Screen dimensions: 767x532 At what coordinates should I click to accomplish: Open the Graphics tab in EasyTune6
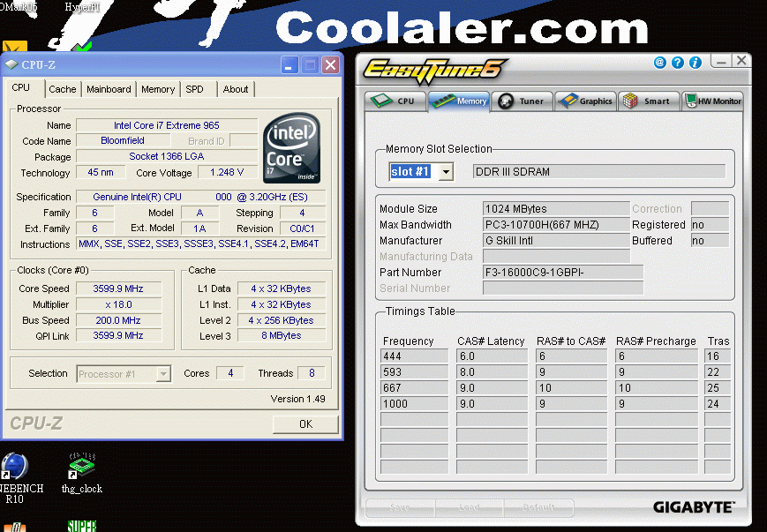point(586,101)
